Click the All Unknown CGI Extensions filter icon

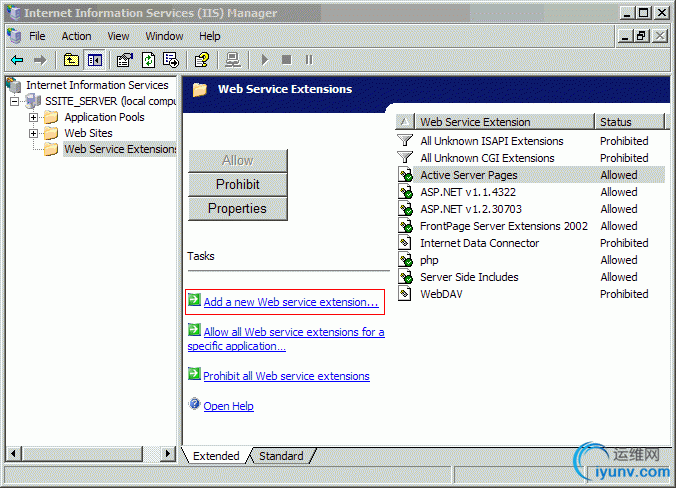pos(405,157)
